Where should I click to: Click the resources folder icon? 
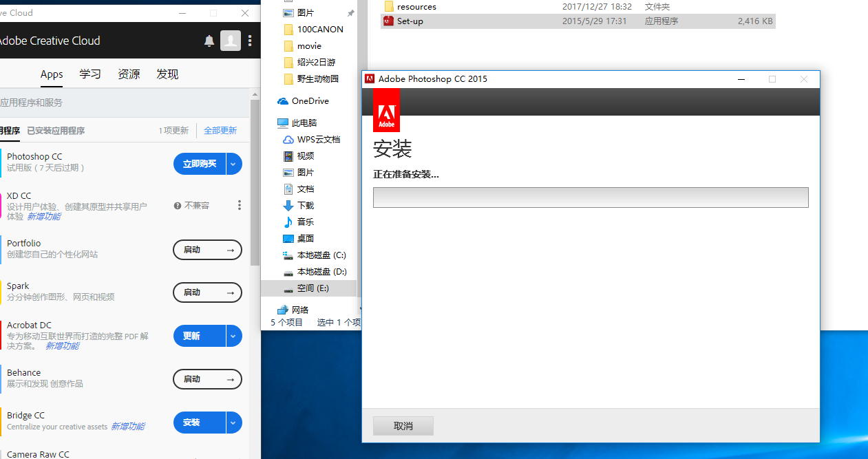(x=388, y=6)
